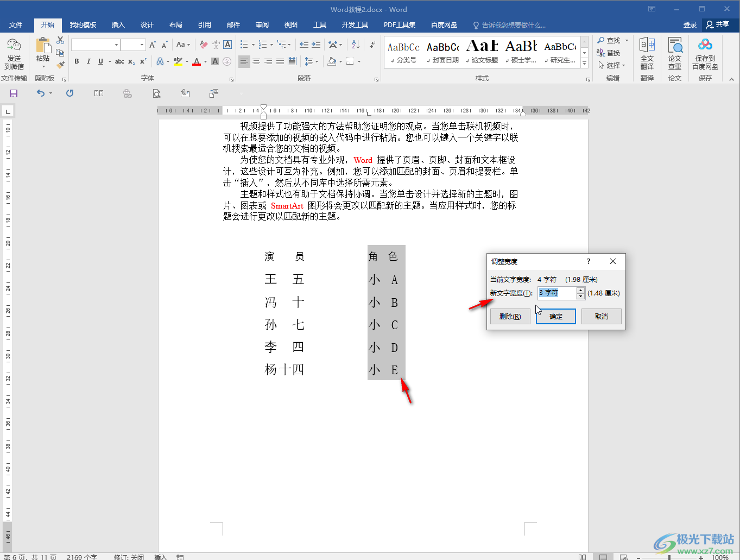This screenshot has height=560, width=740.
Task: Show or hide paragraph marks
Action: click(372, 45)
